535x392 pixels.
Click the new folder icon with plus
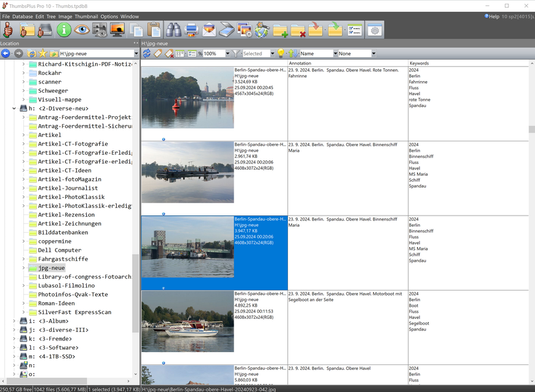pyautogui.click(x=280, y=29)
